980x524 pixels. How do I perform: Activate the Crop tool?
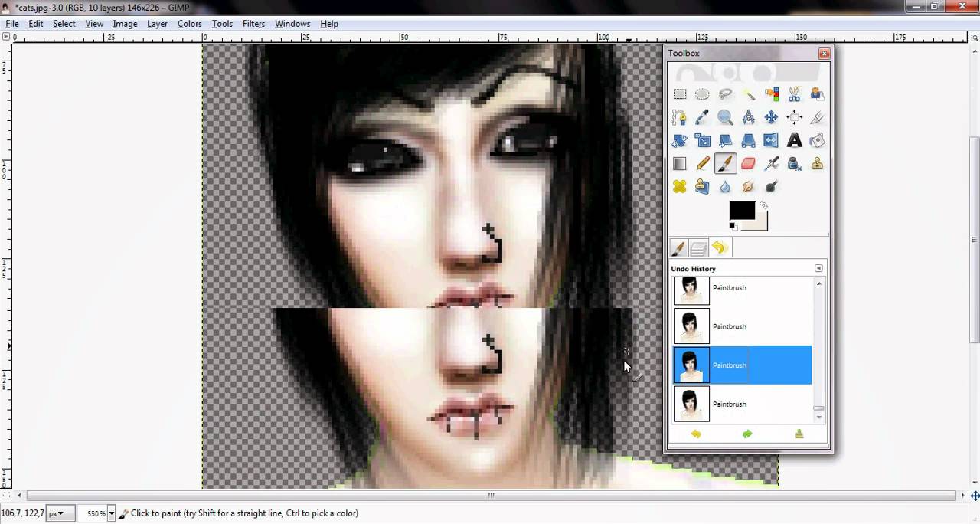point(817,117)
